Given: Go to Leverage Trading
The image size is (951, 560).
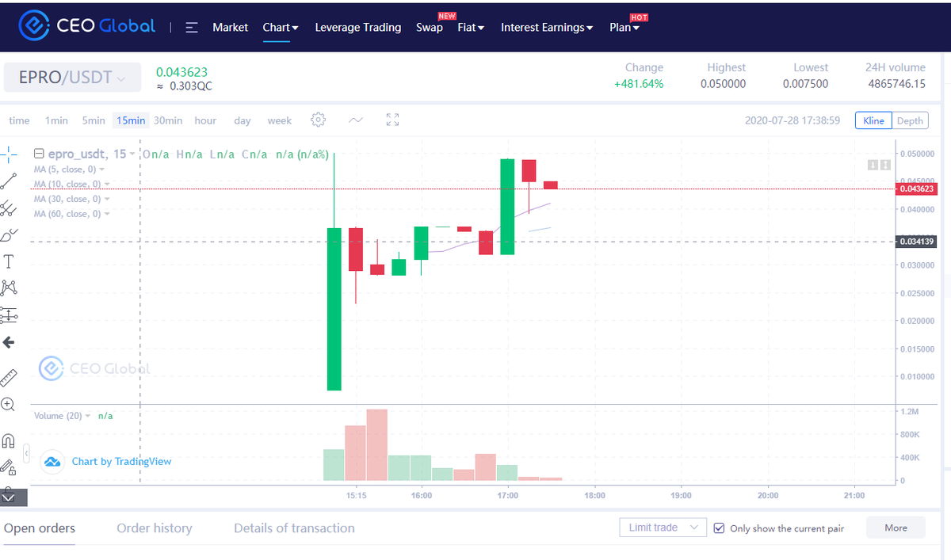Looking at the screenshot, I should (358, 27).
